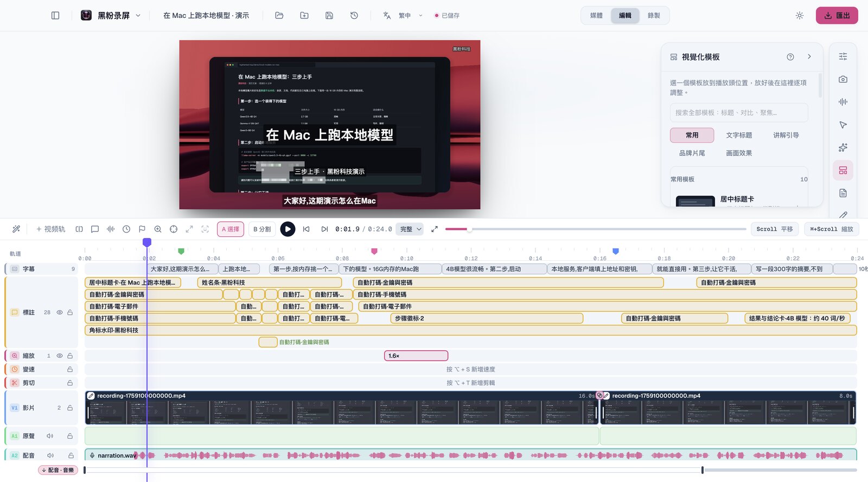Lock the 標註 track
Screen dimensions: 868x482
point(70,312)
